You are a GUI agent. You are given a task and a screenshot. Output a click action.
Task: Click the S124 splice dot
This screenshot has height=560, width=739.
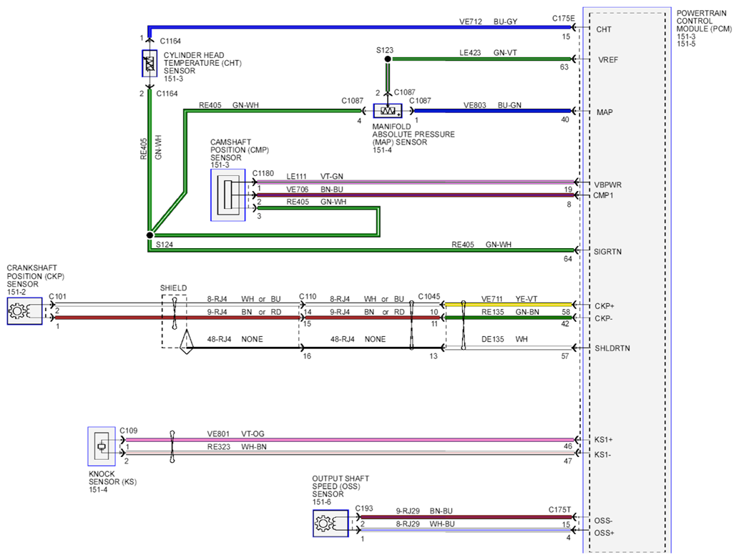pos(150,235)
